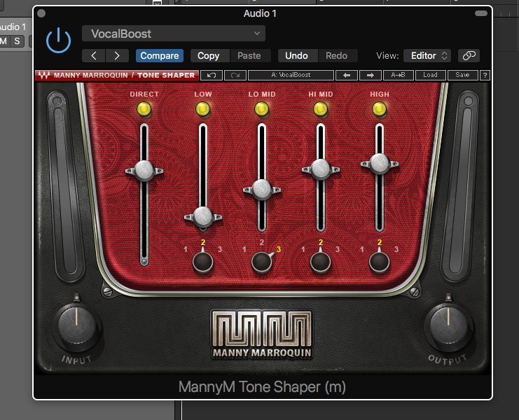Click the Compare button
The height and width of the screenshot is (420, 519).
[x=160, y=55]
